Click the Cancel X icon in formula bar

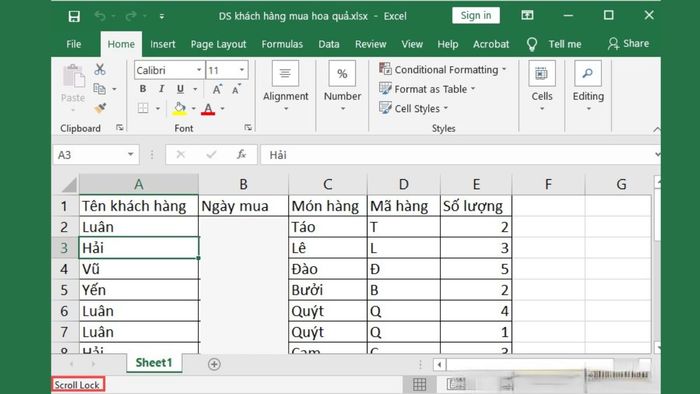181,155
